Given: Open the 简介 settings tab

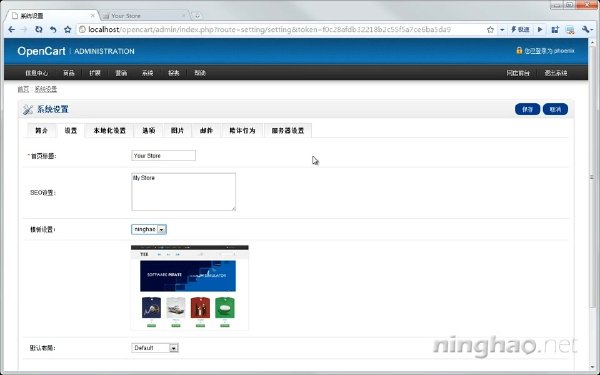Looking at the screenshot, I should tap(41, 130).
